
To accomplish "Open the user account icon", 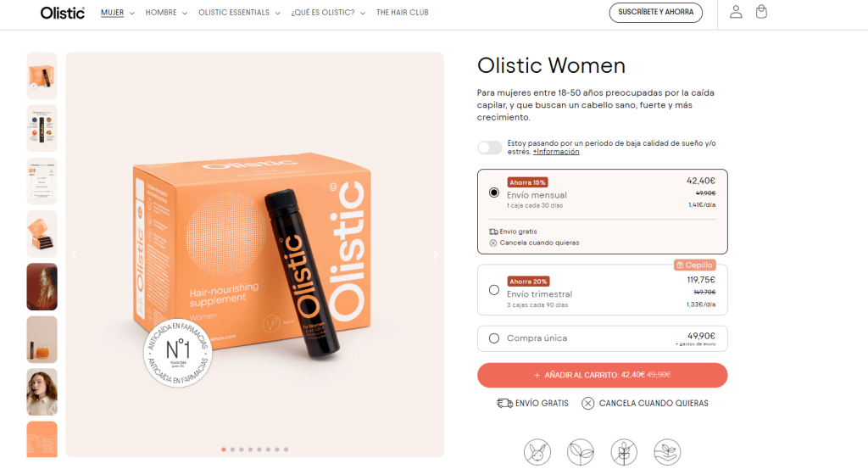I will pyautogui.click(x=736, y=12).
